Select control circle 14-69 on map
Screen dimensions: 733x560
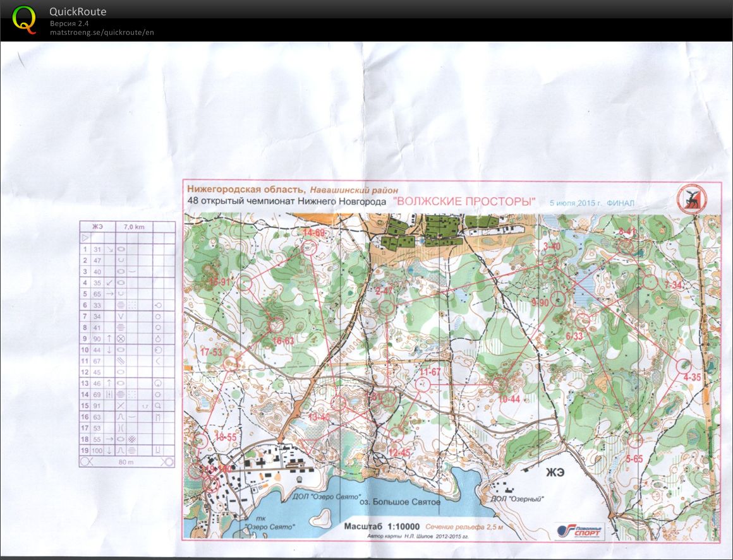[x=308, y=247]
